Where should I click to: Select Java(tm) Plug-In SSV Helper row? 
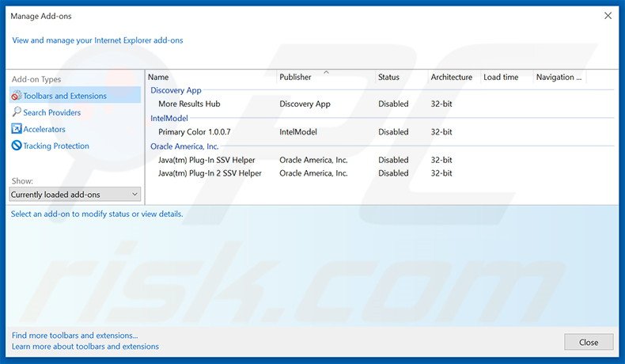coord(206,160)
